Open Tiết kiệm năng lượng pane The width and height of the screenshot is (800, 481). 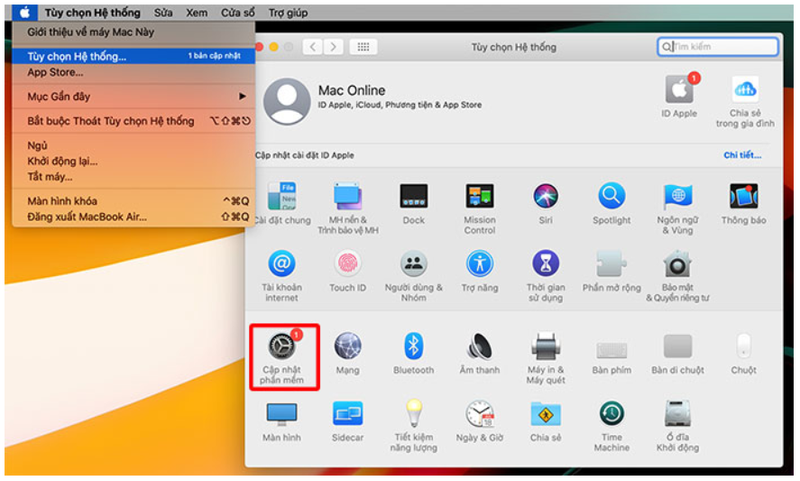[x=414, y=414]
